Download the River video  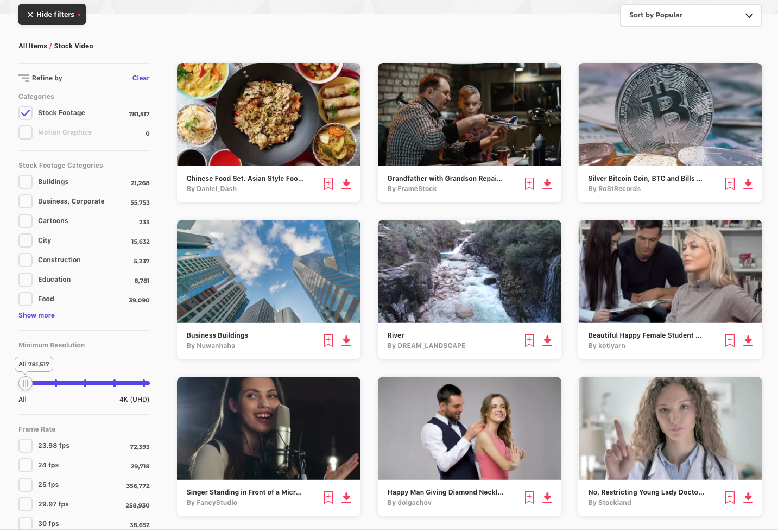[547, 340]
